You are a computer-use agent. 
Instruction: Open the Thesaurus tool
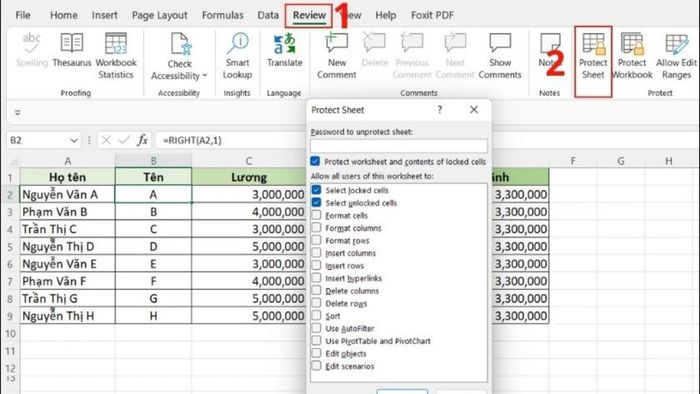(71, 50)
